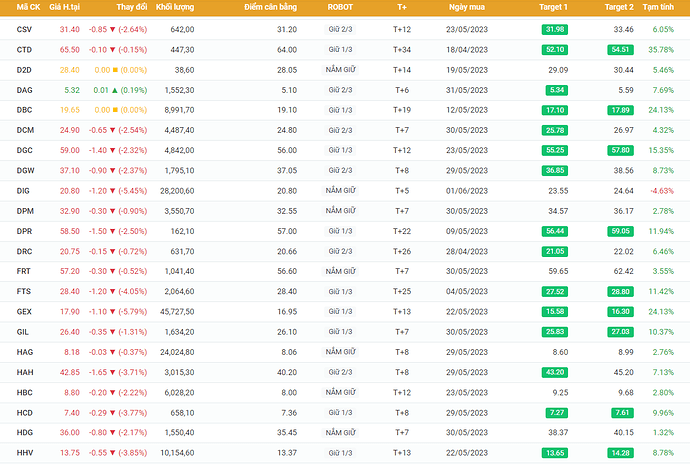Click the red down arrow in DIG row
The height and width of the screenshot is (465, 690).
coord(113,191)
